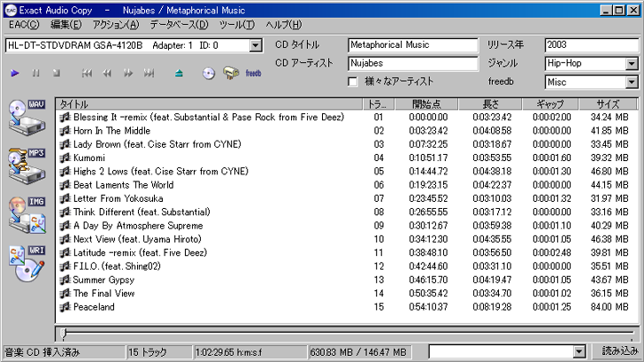Click the Stop playback button

tap(57, 73)
